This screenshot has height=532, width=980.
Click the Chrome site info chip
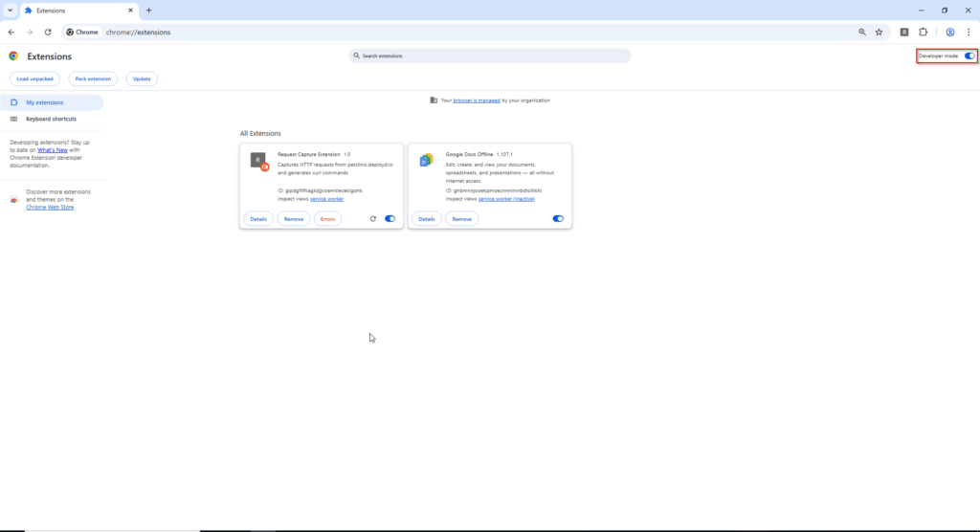tap(82, 32)
